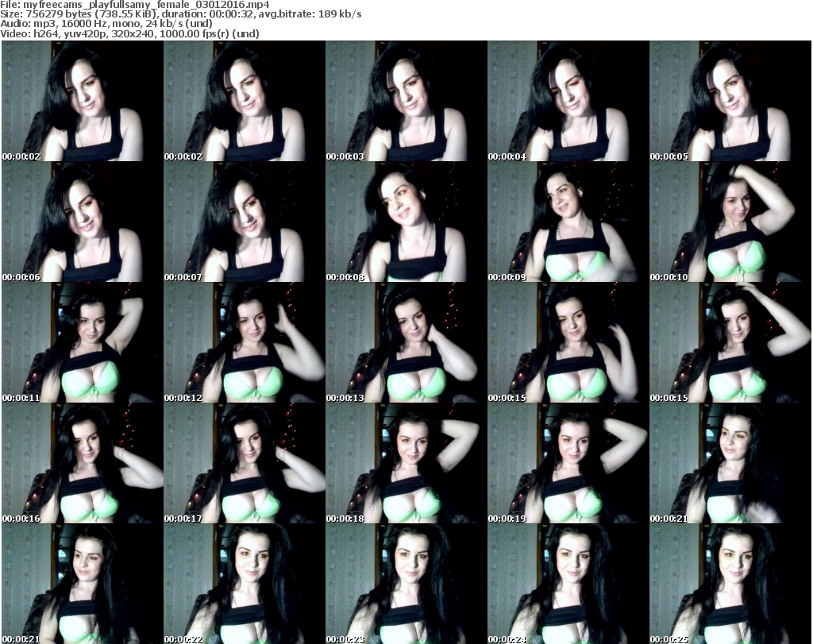Open the 00:00:16 thumbnail
Image resolution: width=813 pixels, height=644 pixels.
point(82,464)
